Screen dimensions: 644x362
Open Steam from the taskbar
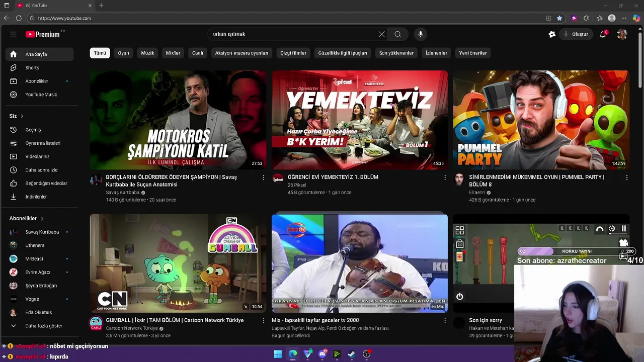click(352, 354)
